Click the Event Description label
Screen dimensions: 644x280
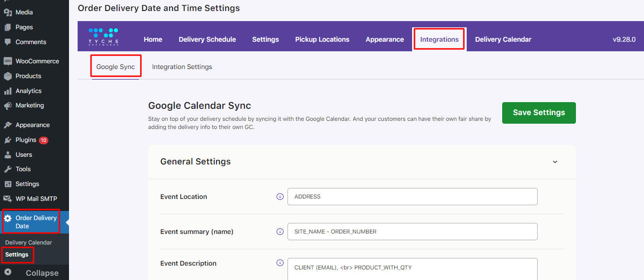pos(188,263)
